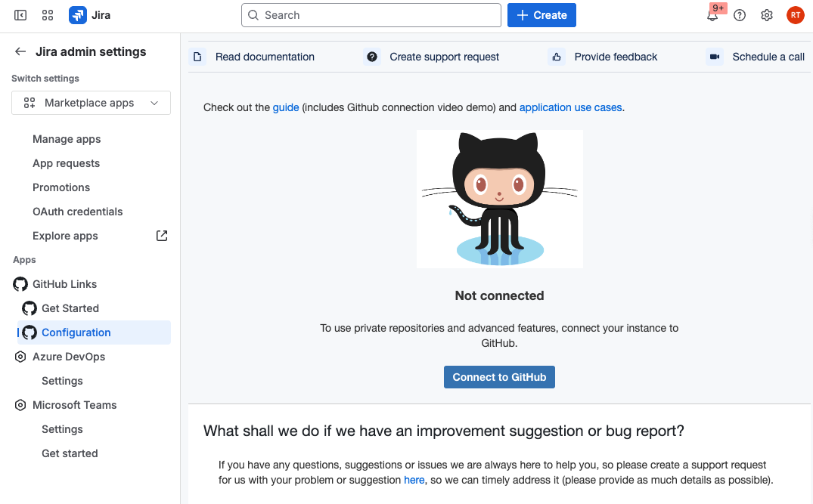This screenshot has height=504, width=813.
Task: Open the RT user profile avatar
Action: click(795, 15)
